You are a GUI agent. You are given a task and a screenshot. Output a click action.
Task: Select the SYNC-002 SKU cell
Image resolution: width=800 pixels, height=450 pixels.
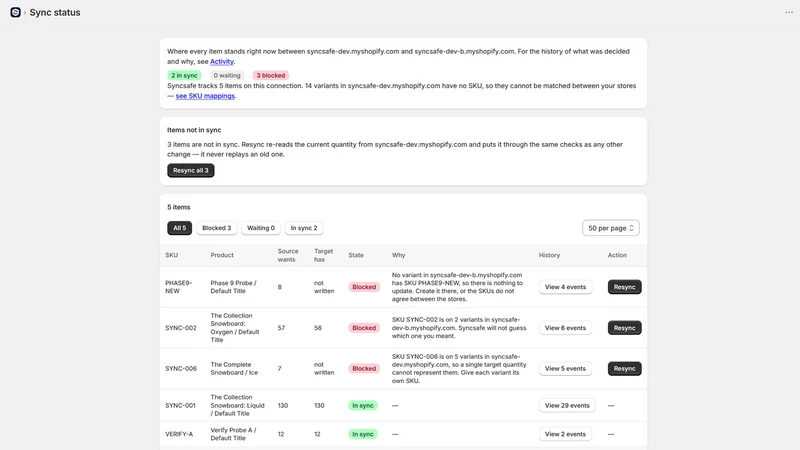(x=181, y=328)
